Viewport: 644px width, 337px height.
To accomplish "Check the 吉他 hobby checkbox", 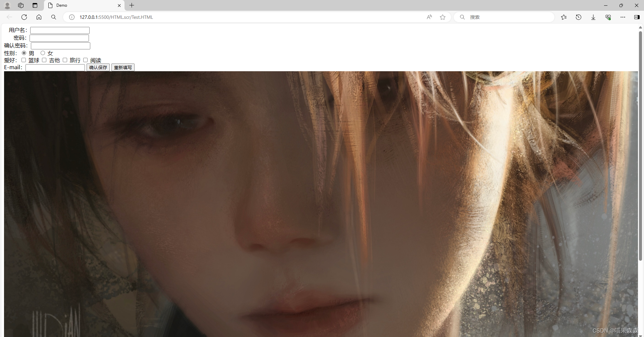I will (x=44, y=60).
